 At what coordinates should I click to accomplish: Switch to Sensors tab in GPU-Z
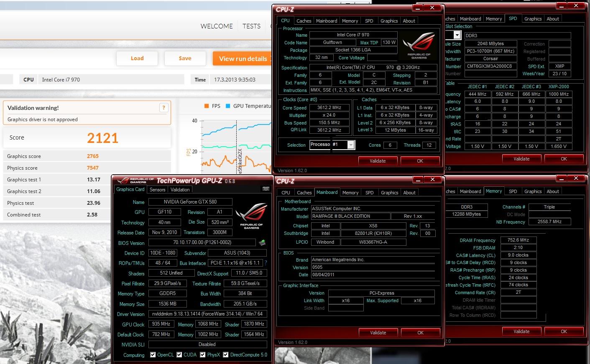coord(158,190)
